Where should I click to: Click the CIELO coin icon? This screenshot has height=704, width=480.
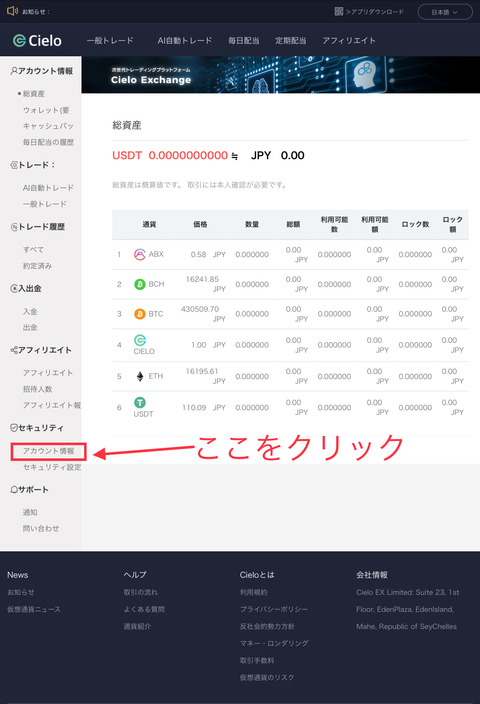[140, 340]
